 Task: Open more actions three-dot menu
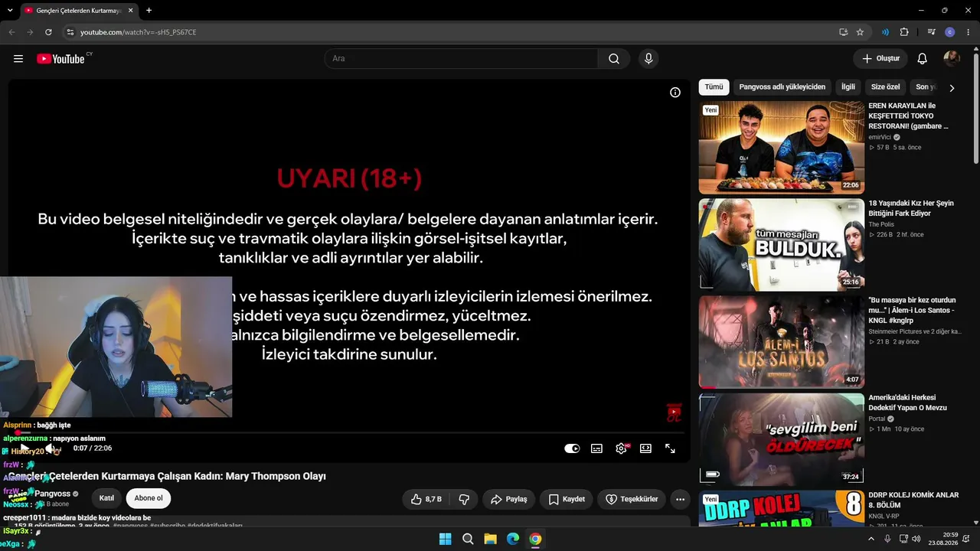click(680, 499)
